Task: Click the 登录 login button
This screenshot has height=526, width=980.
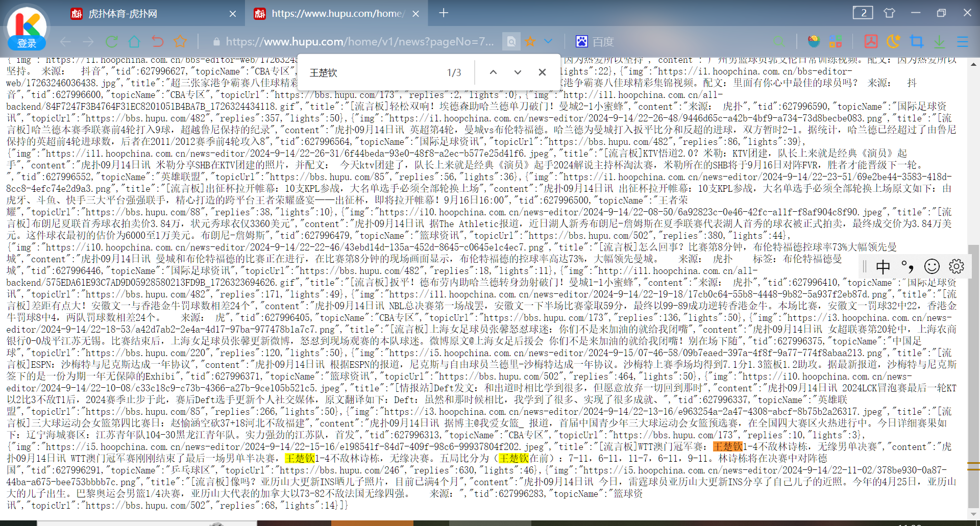Action: [x=27, y=43]
